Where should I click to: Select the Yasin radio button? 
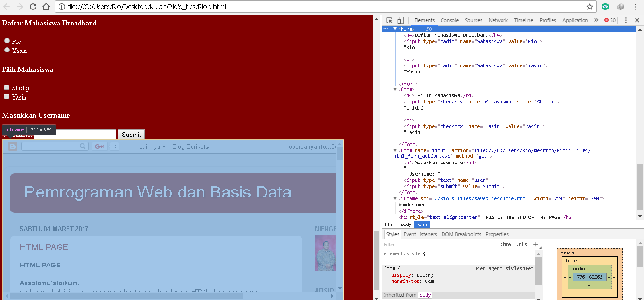pos(7,50)
